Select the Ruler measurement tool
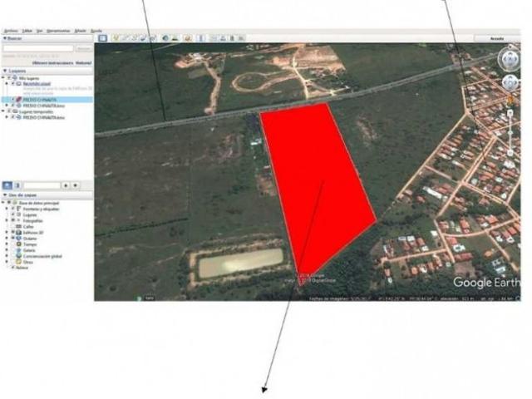Viewport: 532px width, 399px height. click(201, 38)
